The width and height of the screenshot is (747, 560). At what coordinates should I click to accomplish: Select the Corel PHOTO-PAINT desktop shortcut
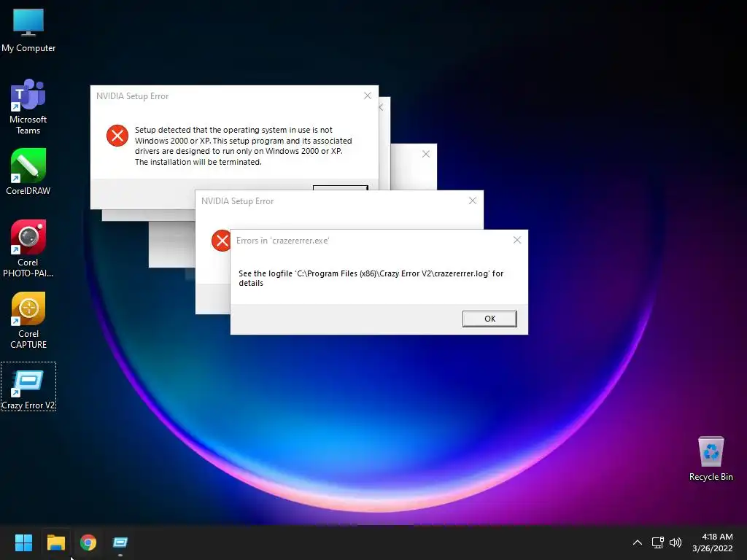(x=28, y=248)
